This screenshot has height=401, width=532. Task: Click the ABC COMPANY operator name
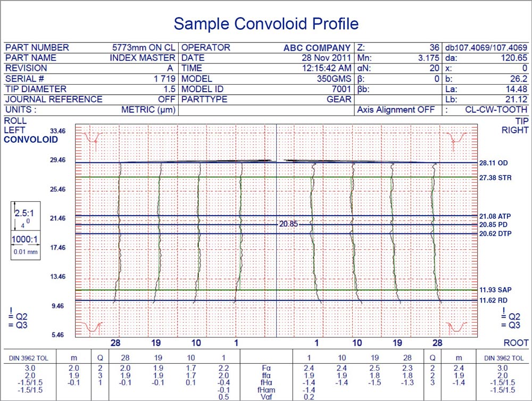[x=317, y=48]
